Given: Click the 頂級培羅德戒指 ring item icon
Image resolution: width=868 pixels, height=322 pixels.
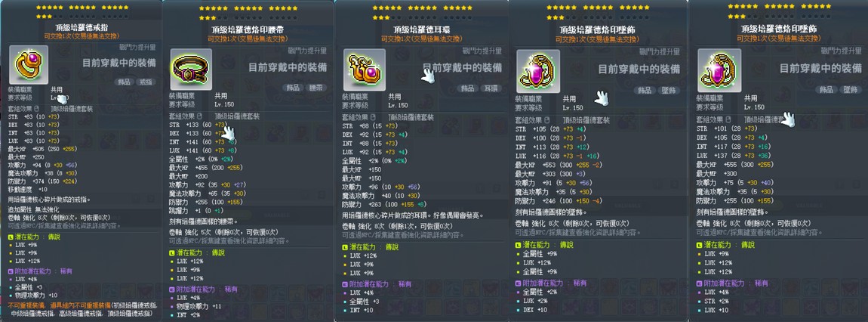Looking at the screenshot, I should [29, 65].
